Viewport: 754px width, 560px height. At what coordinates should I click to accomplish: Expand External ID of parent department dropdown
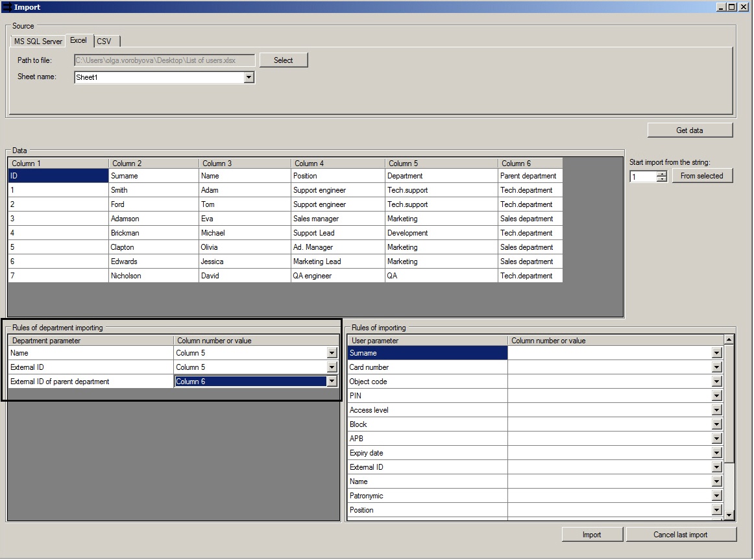point(332,382)
